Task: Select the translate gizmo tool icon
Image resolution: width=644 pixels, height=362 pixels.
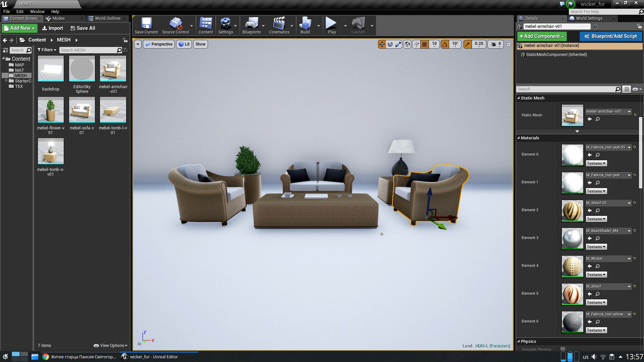Action: tap(382, 44)
